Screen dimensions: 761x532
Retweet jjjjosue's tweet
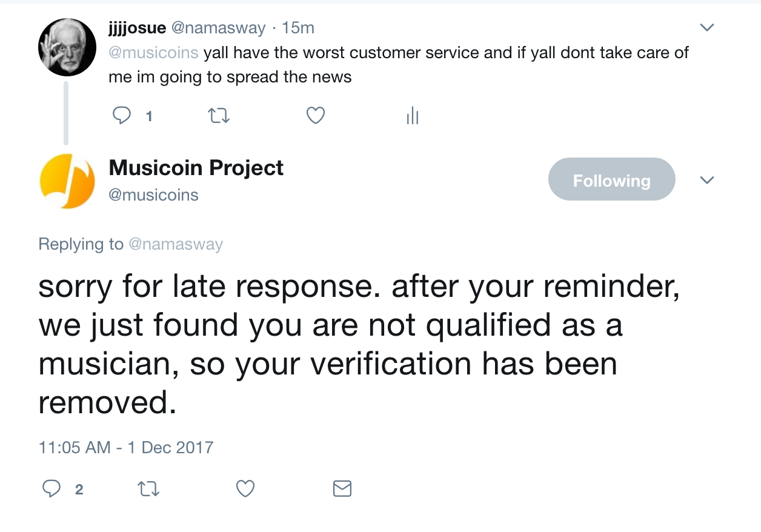219,115
